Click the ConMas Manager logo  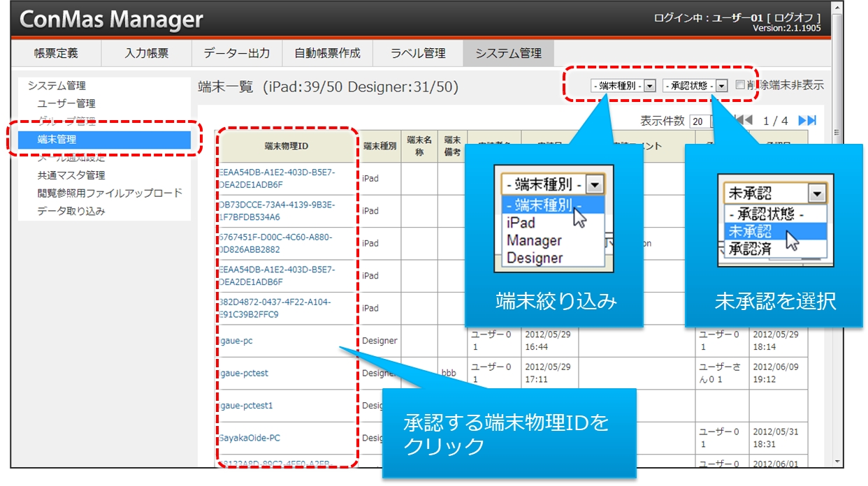pyautogui.click(x=110, y=19)
